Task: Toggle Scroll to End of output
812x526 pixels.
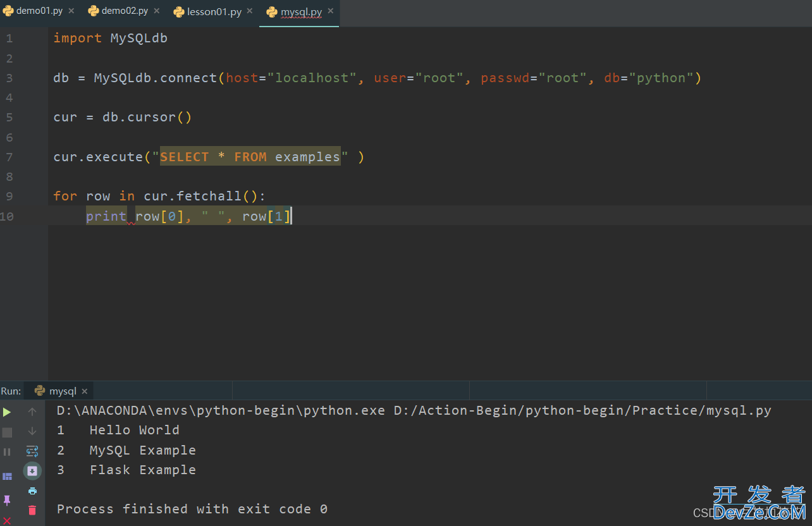Action: [x=32, y=471]
